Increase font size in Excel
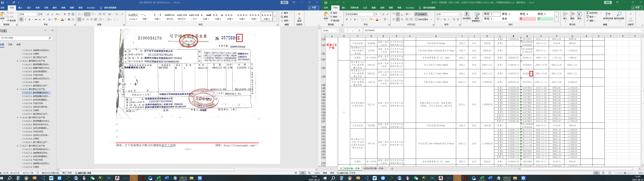This screenshot has height=181, width=644. pyautogui.click(x=384, y=14)
